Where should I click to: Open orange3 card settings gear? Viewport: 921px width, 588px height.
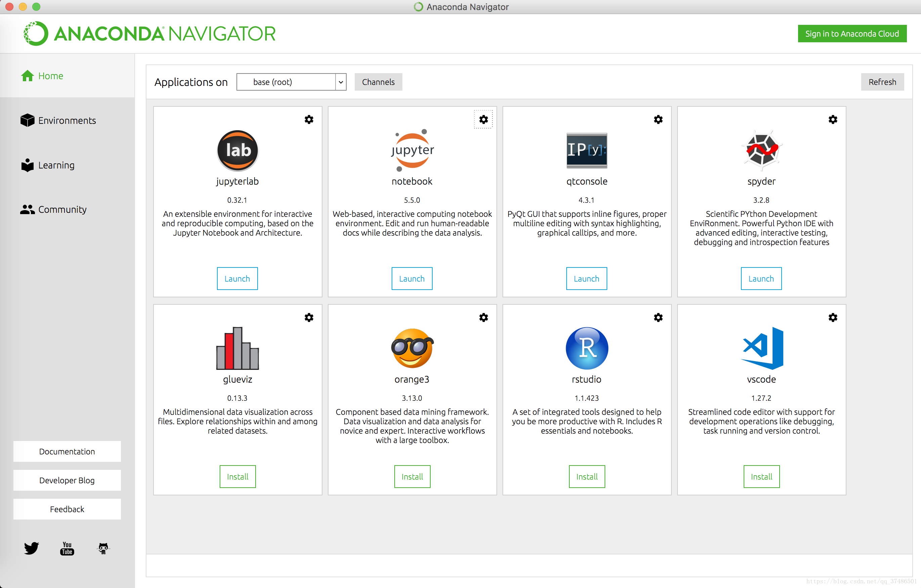(483, 317)
